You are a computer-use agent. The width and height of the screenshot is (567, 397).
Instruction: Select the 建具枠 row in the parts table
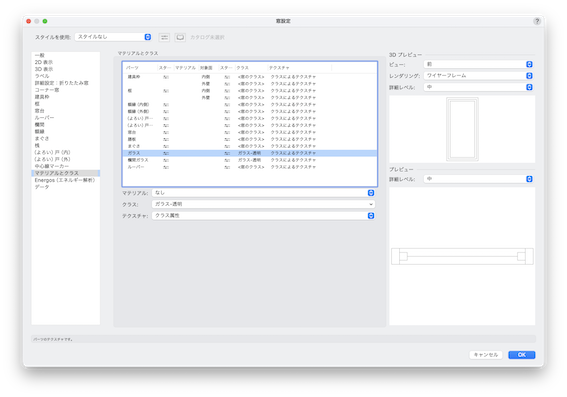[x=250, y=77]
